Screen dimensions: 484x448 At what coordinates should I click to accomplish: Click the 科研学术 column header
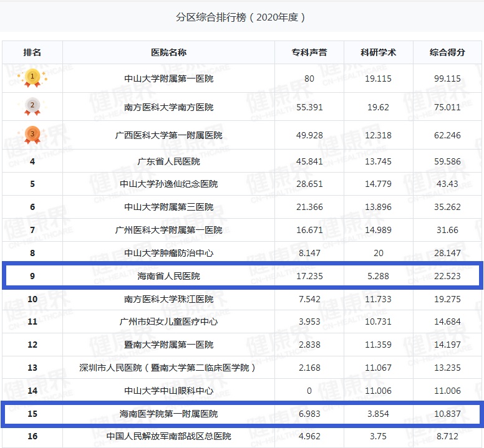(379, 52)
